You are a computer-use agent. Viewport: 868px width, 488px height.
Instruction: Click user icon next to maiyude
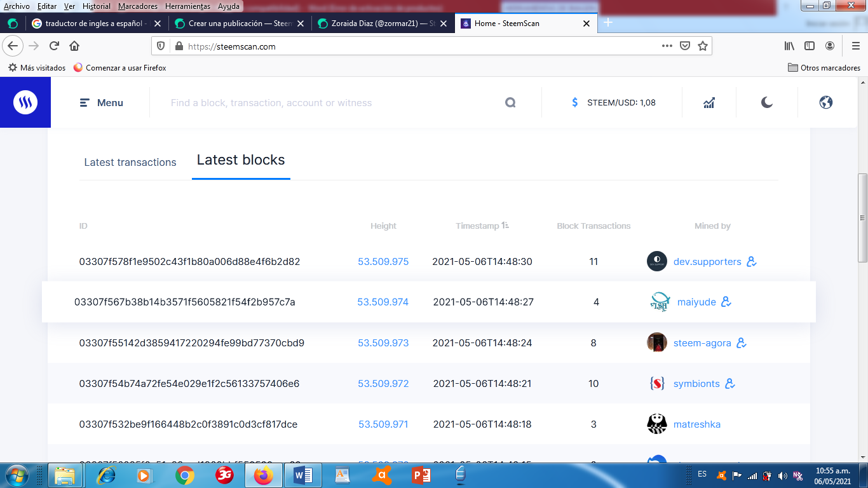tap(726, 302)
